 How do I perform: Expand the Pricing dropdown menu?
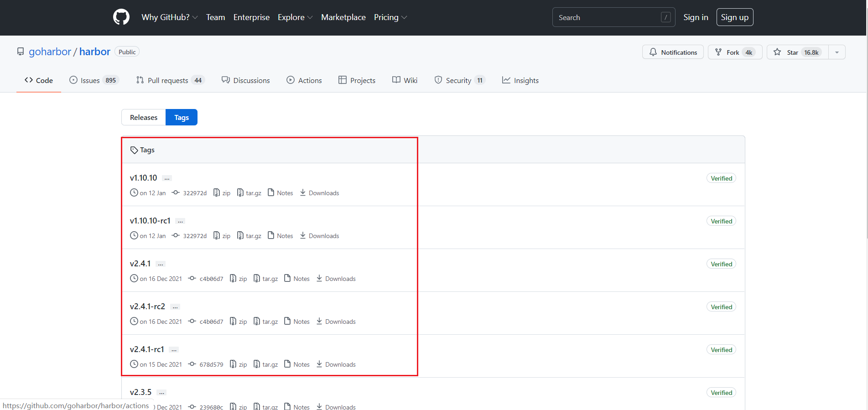(x=390, y=17)
